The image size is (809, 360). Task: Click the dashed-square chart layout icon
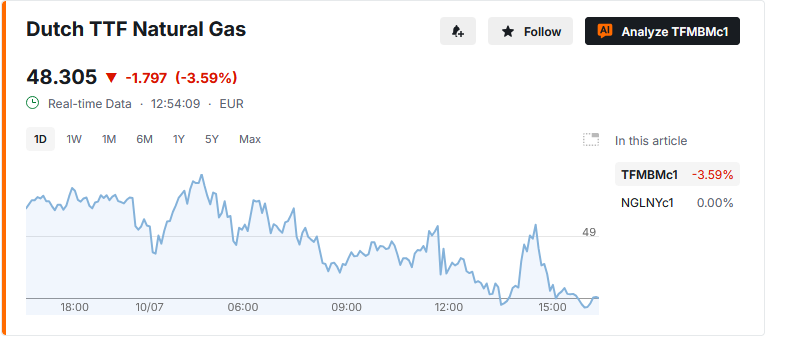pyautogui.click(x=591, y=140)
